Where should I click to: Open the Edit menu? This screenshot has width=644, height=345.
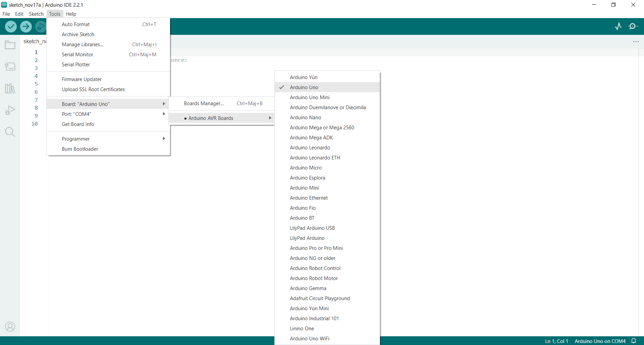click(19, 14)
